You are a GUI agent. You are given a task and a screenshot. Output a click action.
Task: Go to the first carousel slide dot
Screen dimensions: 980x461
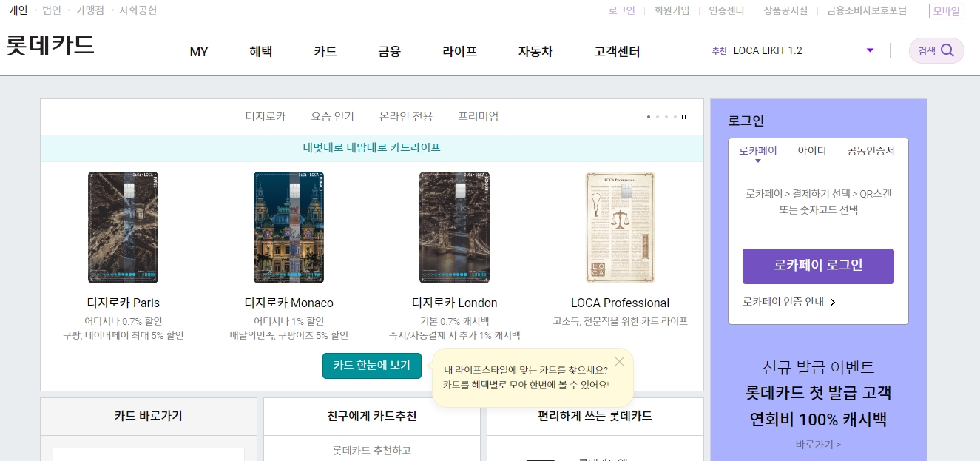[649, 117]
